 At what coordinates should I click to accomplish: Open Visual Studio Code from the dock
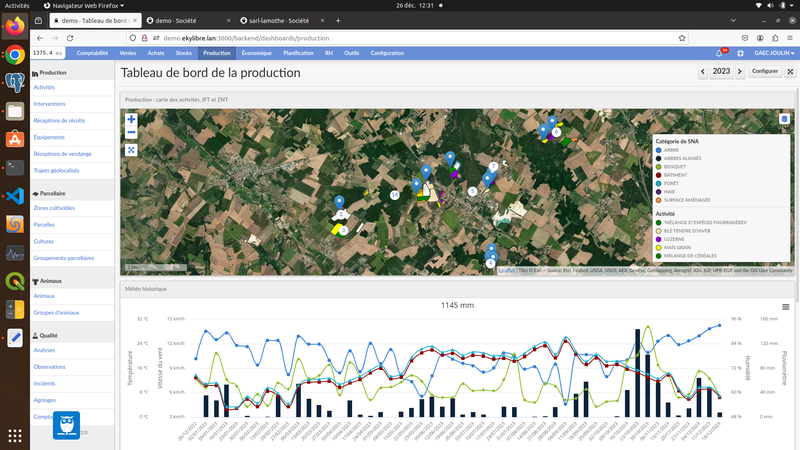[14, 196]
